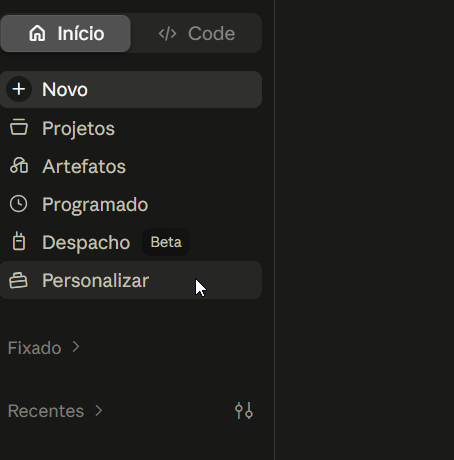Image resolution: width=454 pixels, height=460 pixels.
Task: Click the plus icon beside Novo
Action: pos(19,89)
